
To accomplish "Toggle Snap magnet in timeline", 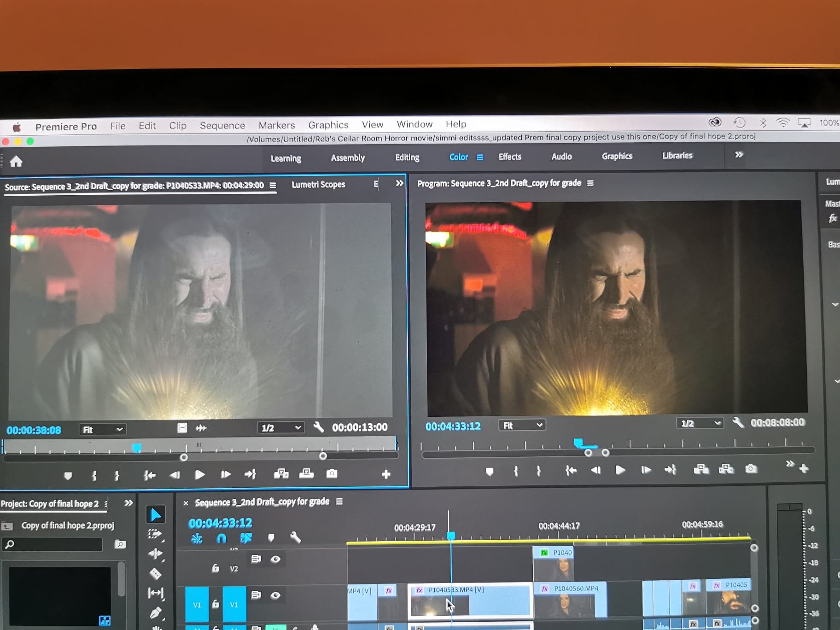I will click(x=222, y=538).
